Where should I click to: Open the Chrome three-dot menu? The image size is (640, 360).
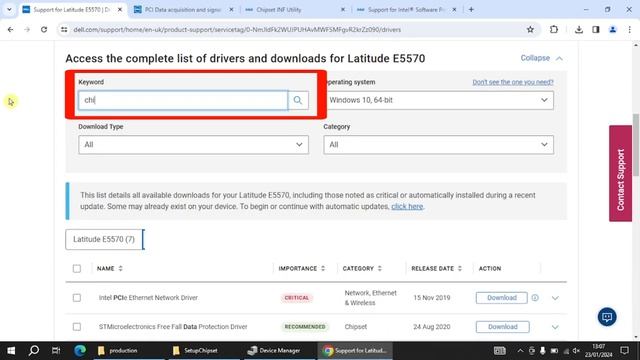point(630,29)
